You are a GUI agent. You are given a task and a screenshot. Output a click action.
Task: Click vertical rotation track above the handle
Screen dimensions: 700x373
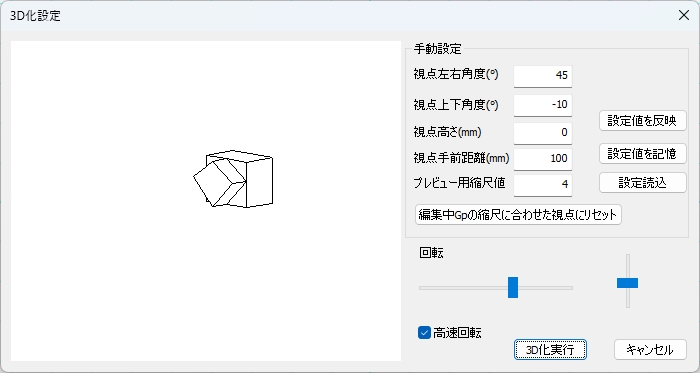(x=628, y=266)
